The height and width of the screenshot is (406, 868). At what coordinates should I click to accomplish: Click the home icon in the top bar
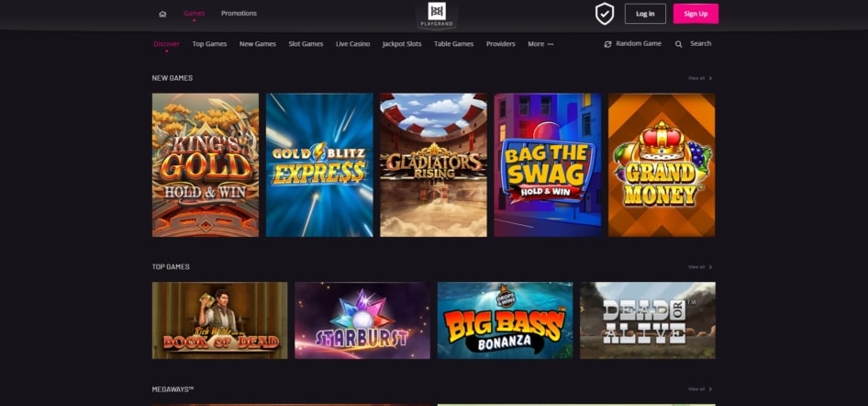[162, 14]
